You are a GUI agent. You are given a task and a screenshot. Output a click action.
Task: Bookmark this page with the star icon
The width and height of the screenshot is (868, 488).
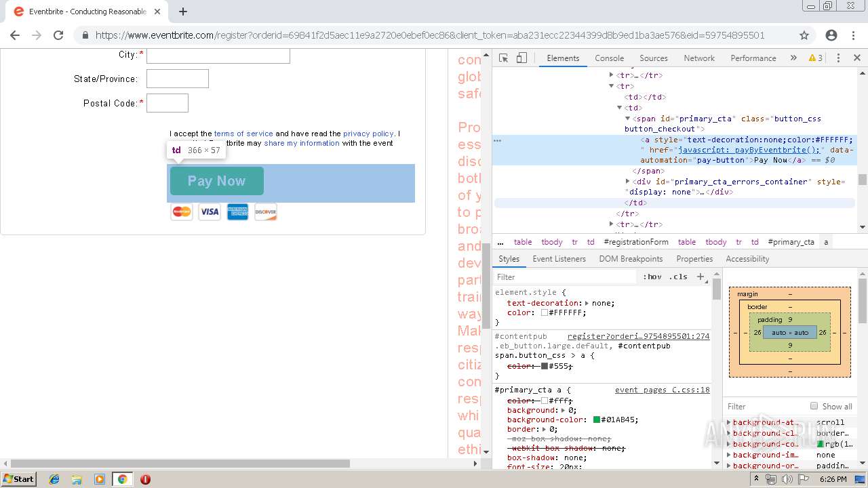[804, 35]
